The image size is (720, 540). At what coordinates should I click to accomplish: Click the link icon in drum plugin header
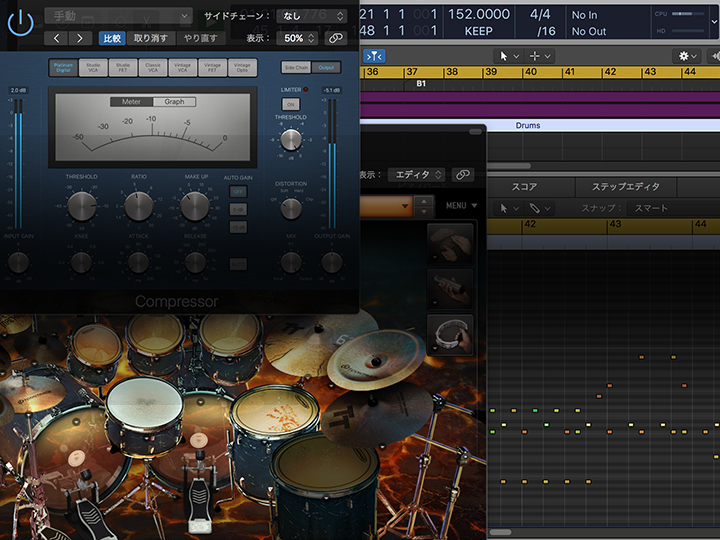point(462,174)
